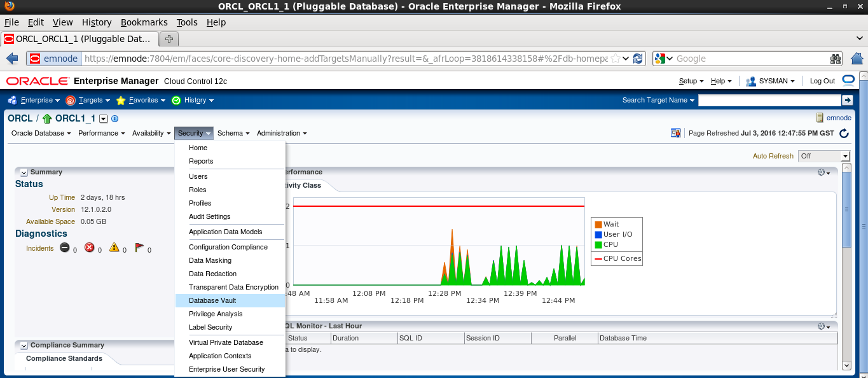868x378 pixels.
Task: Expand the Availability menu
Action: pyautogui.click(x=151, y=133)
